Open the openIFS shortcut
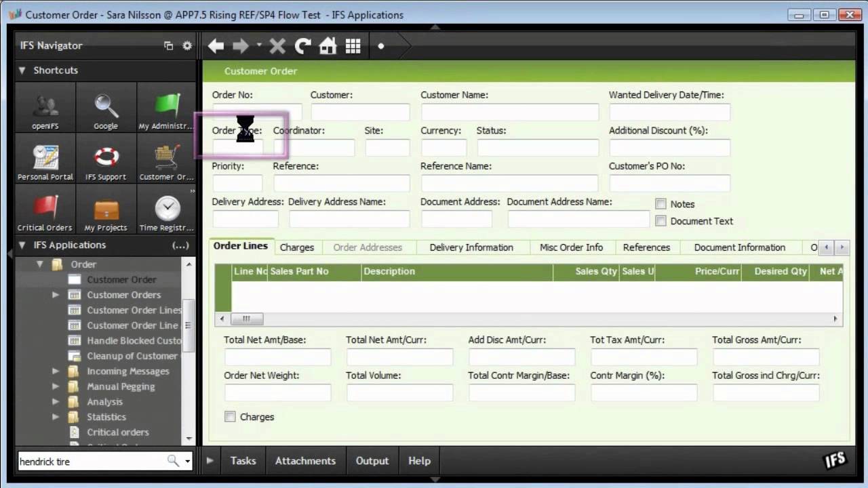 (45, 108)
